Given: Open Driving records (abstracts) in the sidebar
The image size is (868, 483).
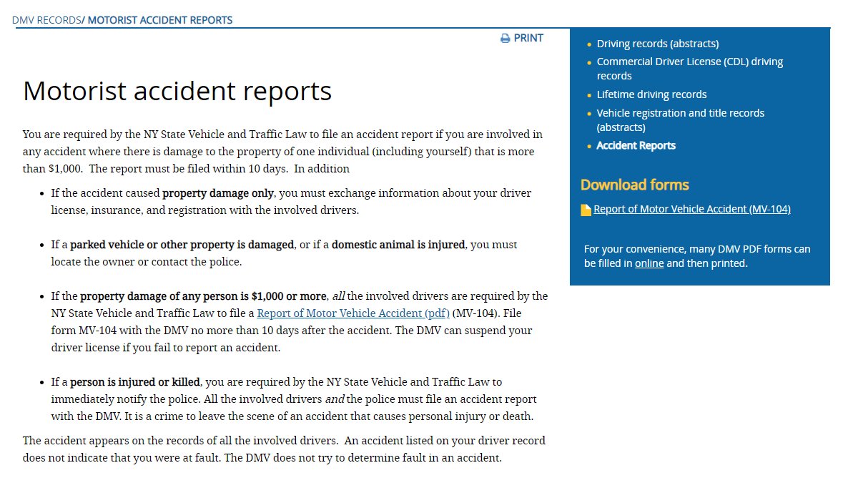Looking at the screenshot, I should pos(658,44).
